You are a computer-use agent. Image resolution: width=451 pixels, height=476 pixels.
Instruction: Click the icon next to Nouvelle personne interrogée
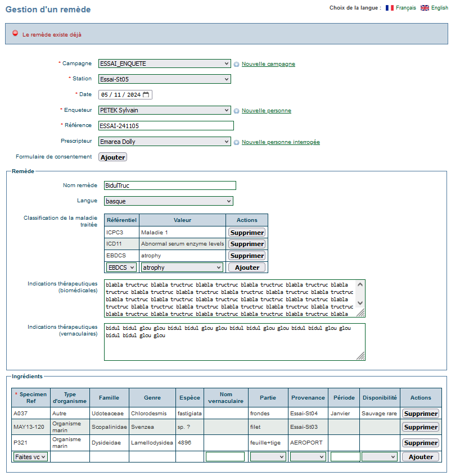[236, 142]
